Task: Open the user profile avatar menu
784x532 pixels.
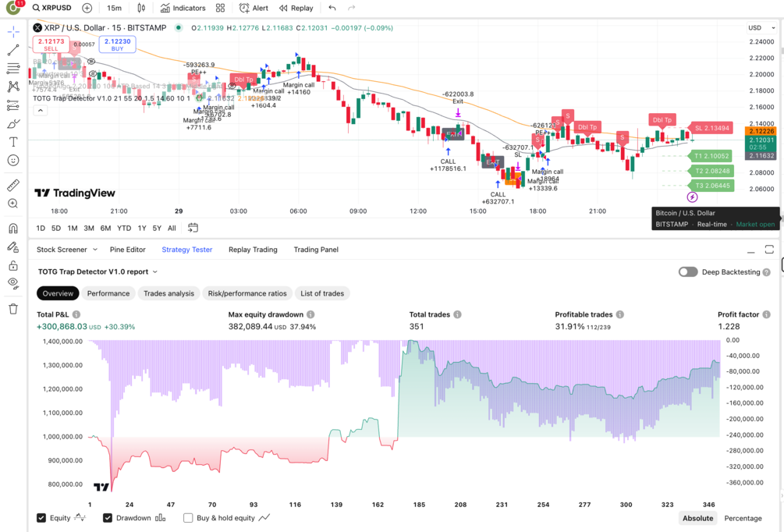Action: coord(13,7)
